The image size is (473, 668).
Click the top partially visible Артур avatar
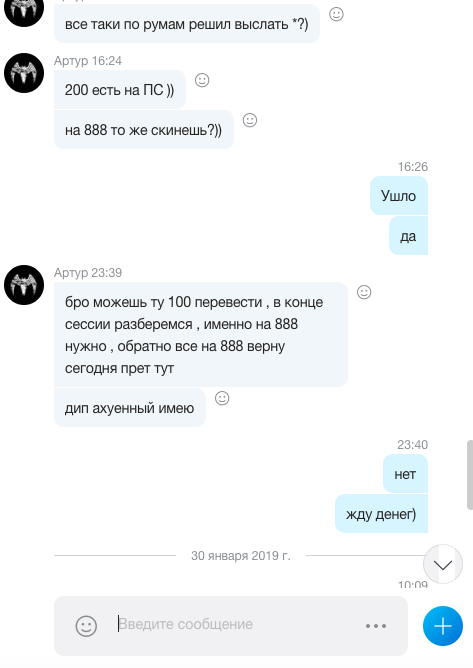coord(24,13)
